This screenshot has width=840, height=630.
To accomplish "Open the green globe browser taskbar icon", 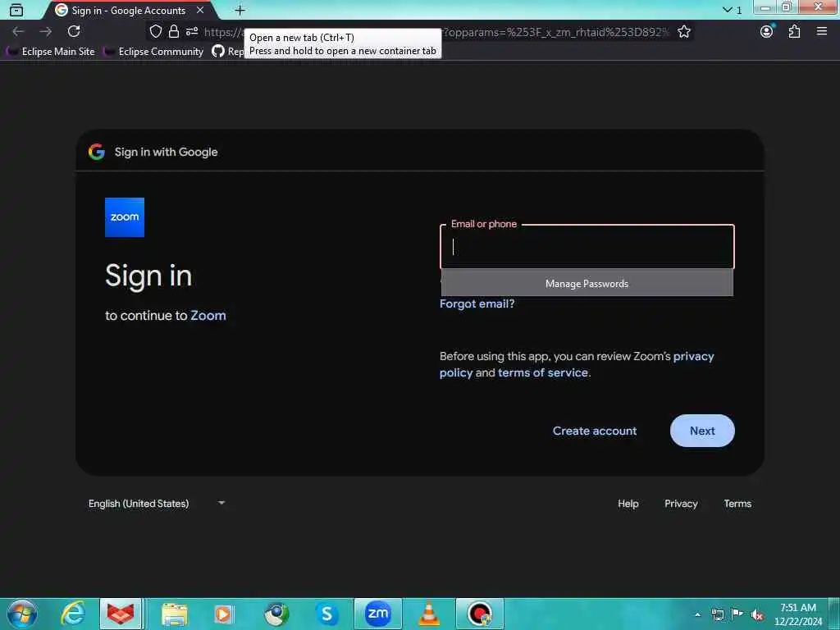I will 276,614.
